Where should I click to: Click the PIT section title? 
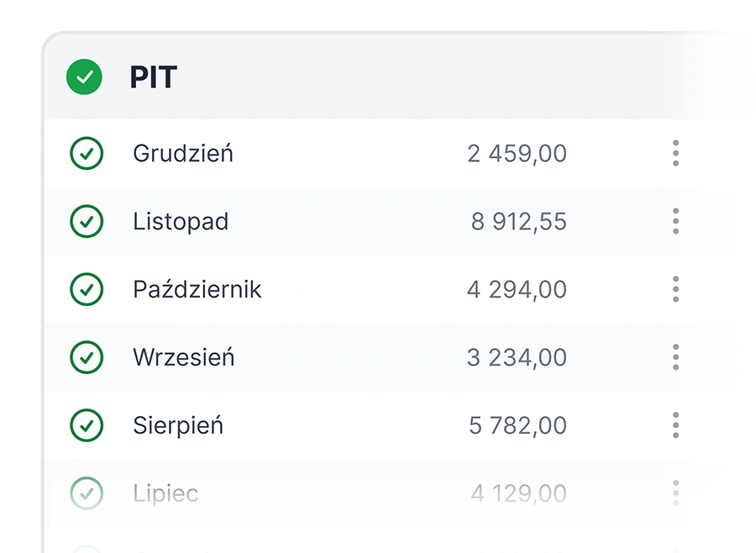pos(153,77)
